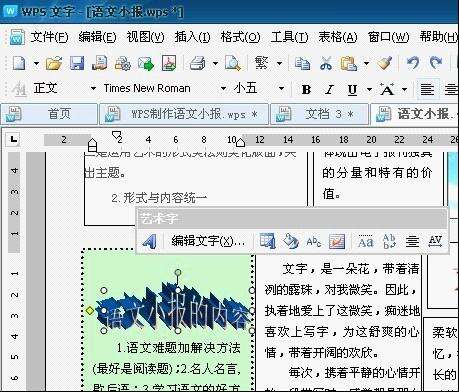Click the Cut scissors icon
The image size is (459, 392).
pos(326,63)
